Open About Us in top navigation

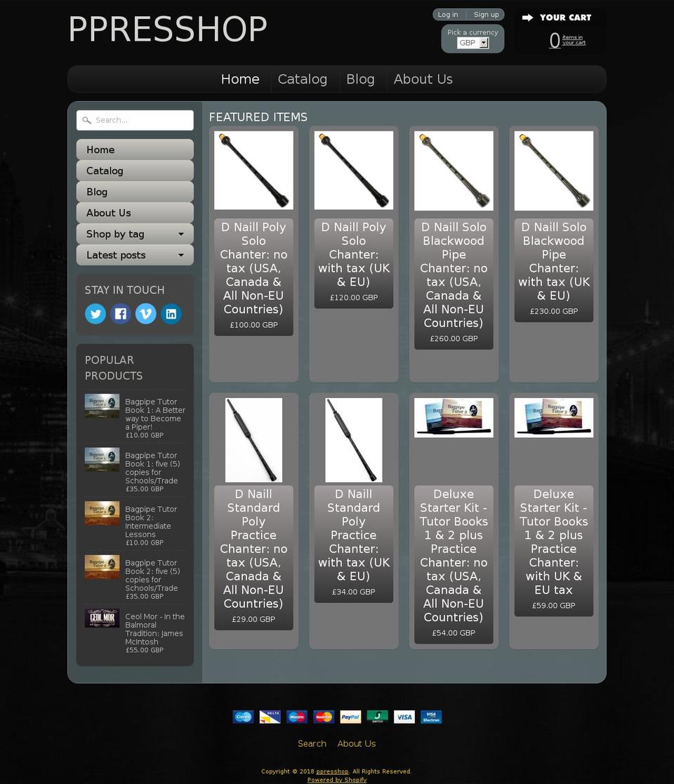[x=423, y=79]
